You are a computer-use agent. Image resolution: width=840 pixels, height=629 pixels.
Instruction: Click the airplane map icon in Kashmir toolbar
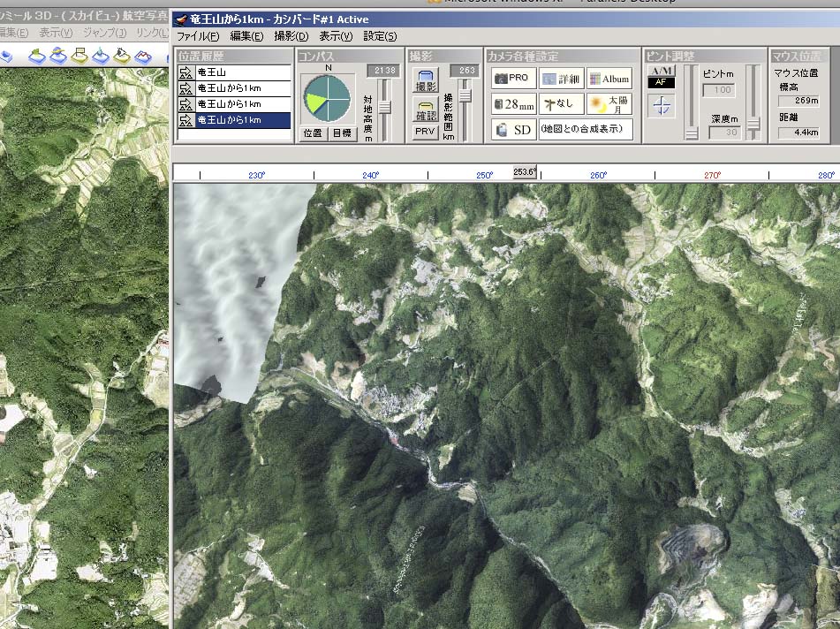pos(58,56)
